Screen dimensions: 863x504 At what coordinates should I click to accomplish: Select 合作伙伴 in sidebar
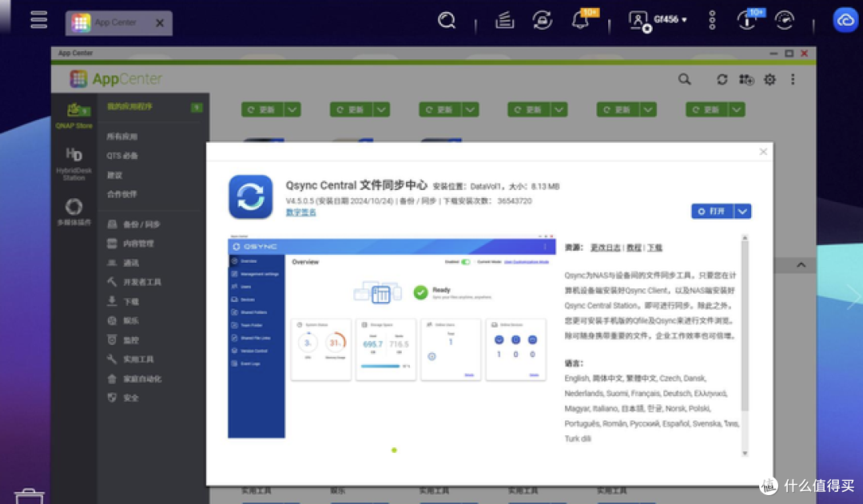pyautogui.click(x=122, y=194)
